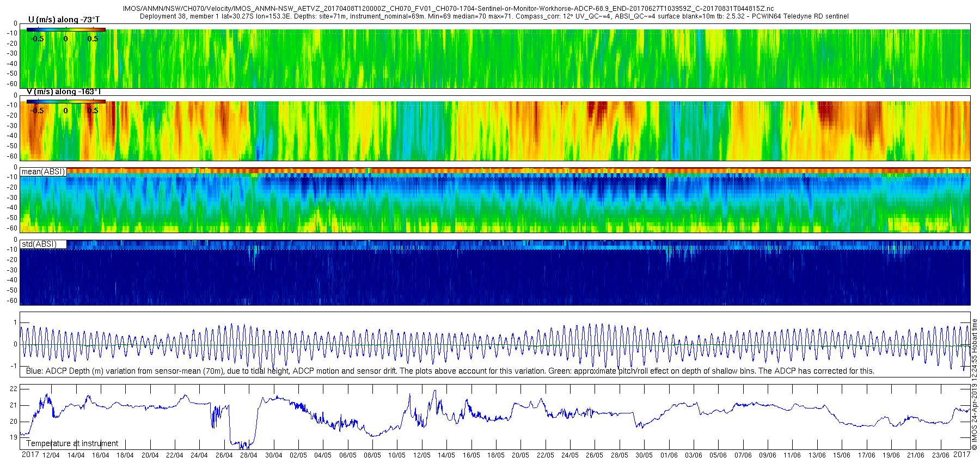Click the '-20' depth tick in std(ABSI) panel
Image resolution: width=980 pixels, height=463 pixels.
click(11, 260)
